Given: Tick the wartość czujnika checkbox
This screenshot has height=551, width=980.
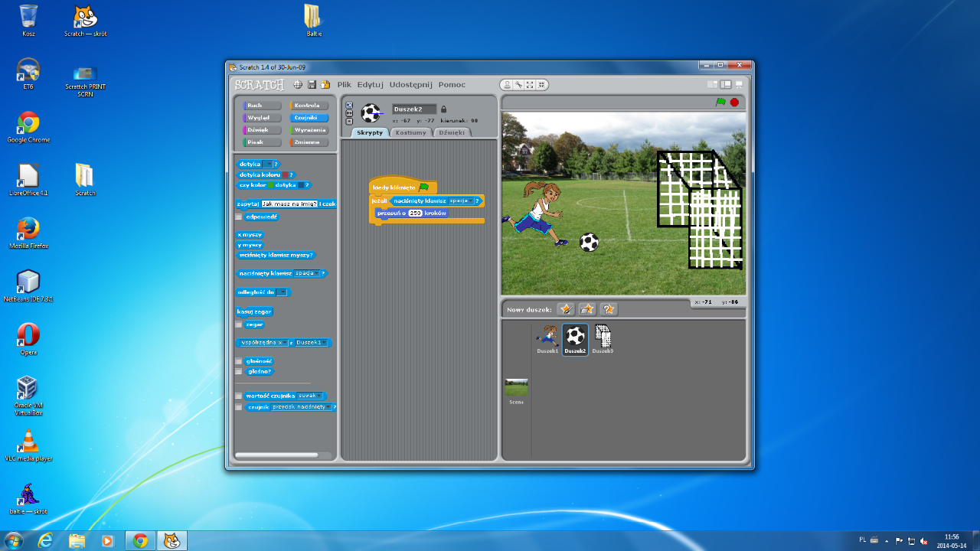Looking at the screenshot, I should click(239, 396).
